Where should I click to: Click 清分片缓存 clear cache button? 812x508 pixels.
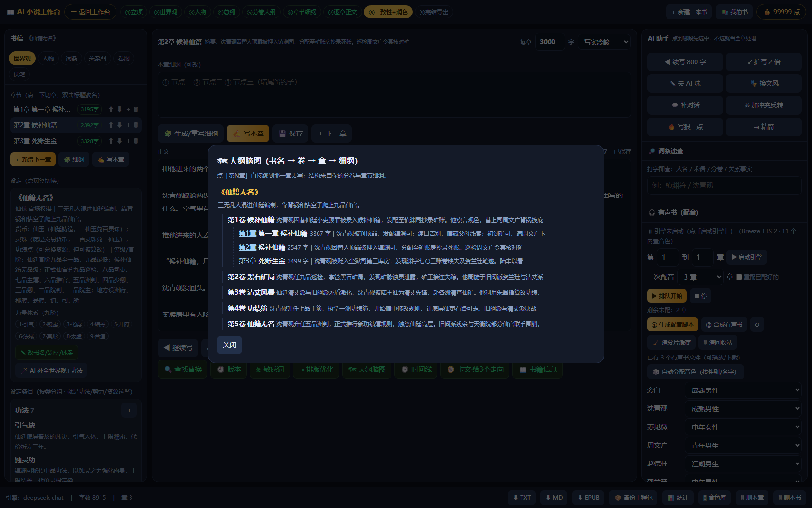coord(671,342)
